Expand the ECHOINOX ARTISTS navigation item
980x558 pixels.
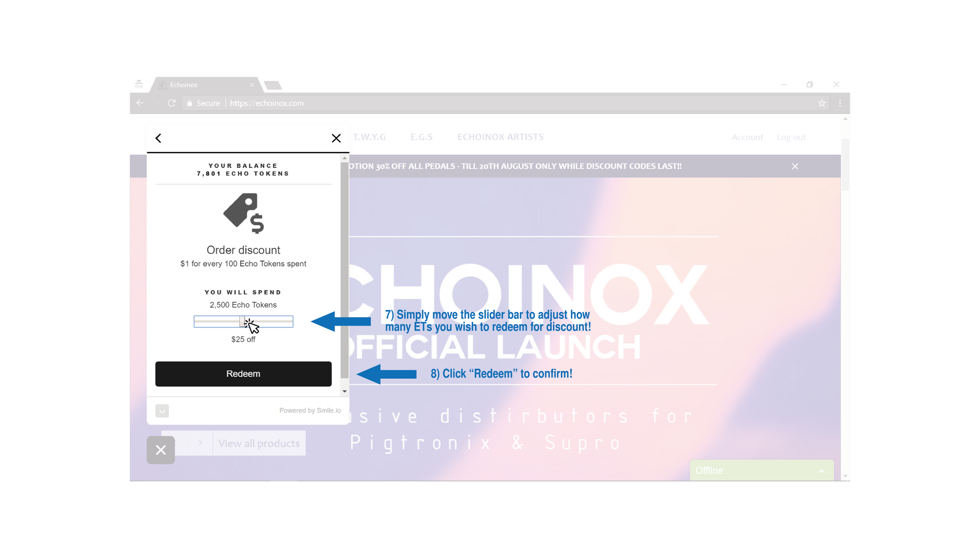(x=500, y=136)
